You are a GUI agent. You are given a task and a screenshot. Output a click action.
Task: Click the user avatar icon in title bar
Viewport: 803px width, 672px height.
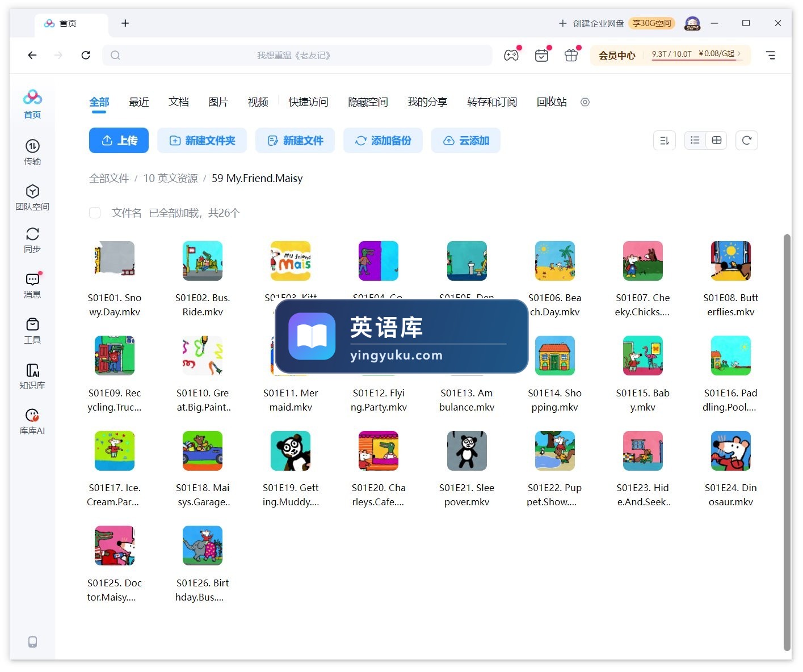pyautogui.click(x=692, y=23)
